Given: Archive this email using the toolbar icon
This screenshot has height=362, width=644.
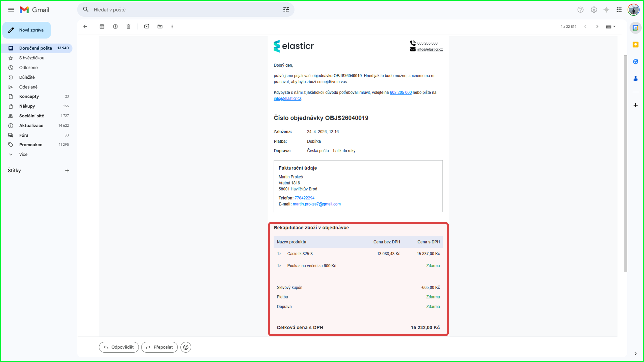Looking at the screenshot, I should [x=102, y=26].
